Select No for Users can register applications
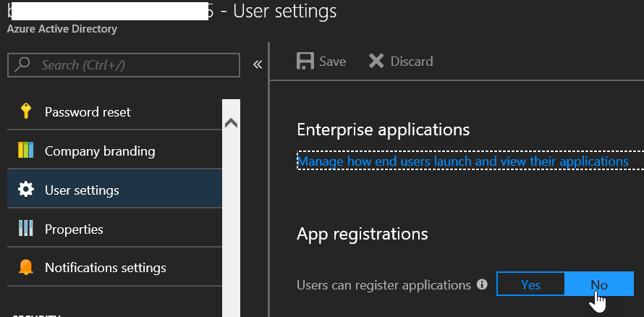 [x=598, y=284]
